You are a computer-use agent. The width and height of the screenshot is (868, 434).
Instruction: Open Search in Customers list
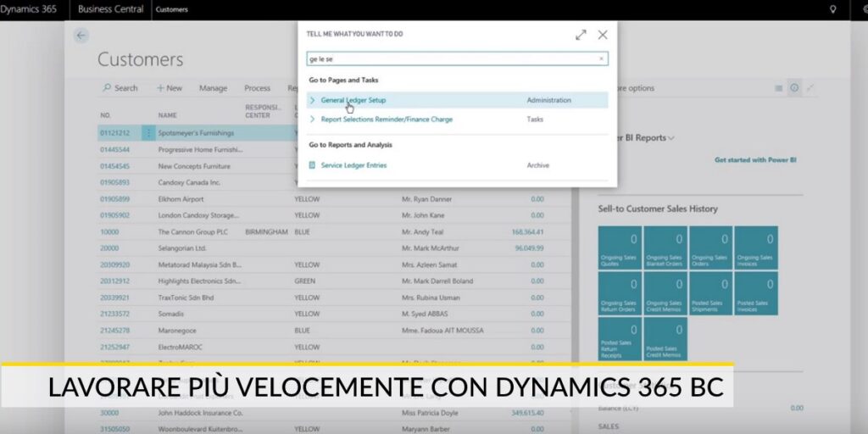(120, 88)
